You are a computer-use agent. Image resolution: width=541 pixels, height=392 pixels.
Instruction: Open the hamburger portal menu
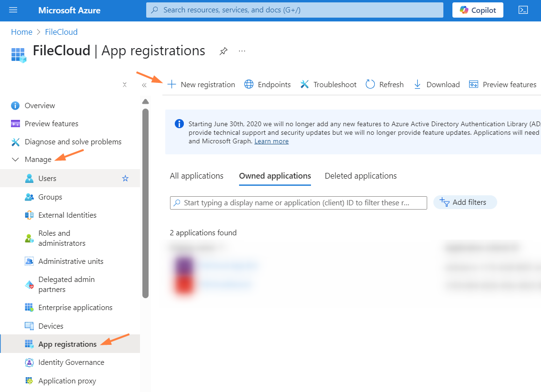click(13, 10)
